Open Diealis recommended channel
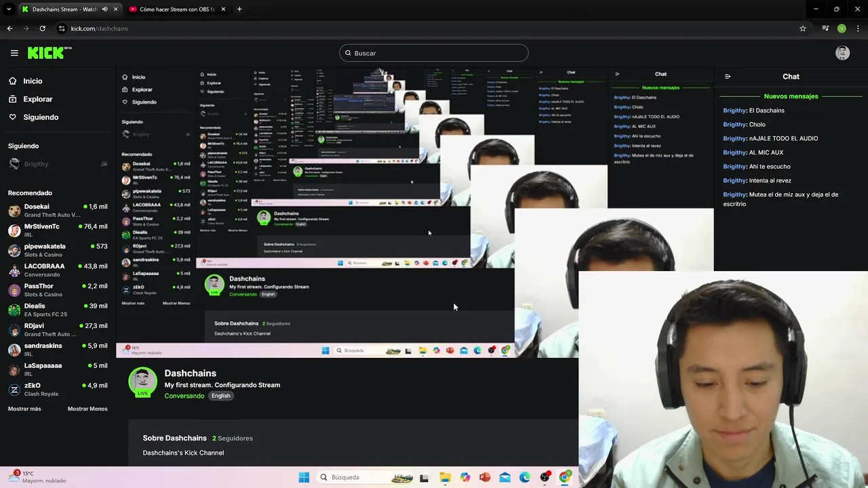This screenshot has height=488, width=868. coord(58,310)
